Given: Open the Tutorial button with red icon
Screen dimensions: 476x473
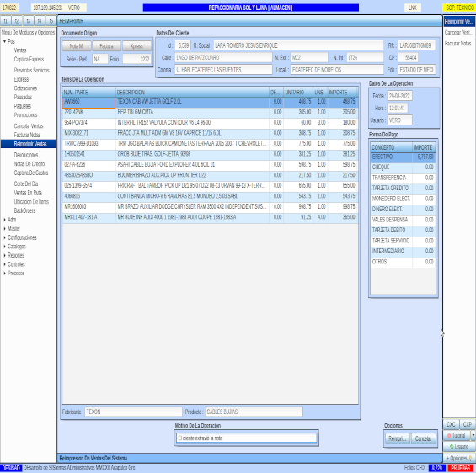Looking at the screenshot, I should coord(457,435).
